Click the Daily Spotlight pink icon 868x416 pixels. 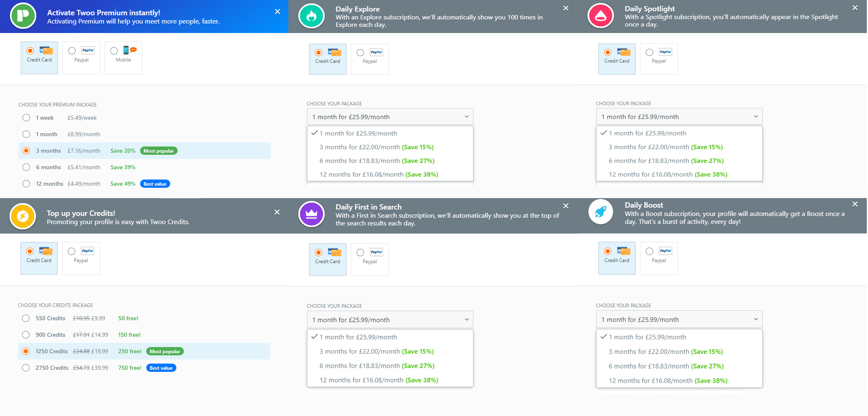coord(600,16)
